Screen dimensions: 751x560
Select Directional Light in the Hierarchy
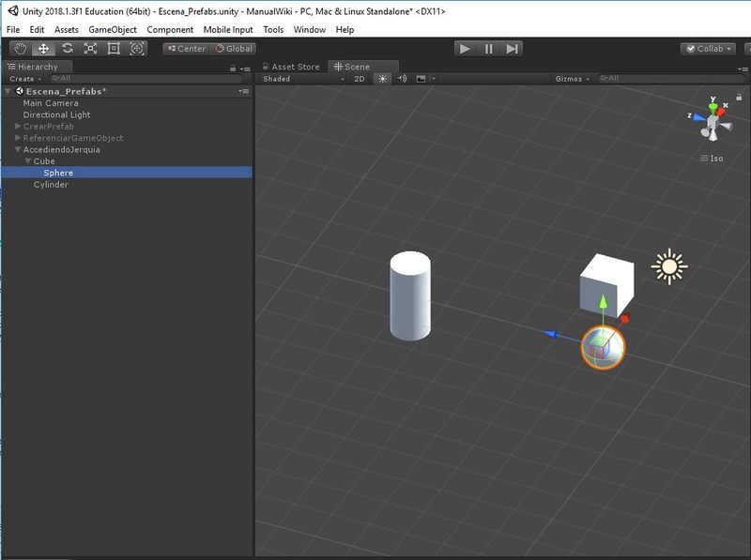tap(56, 114)
